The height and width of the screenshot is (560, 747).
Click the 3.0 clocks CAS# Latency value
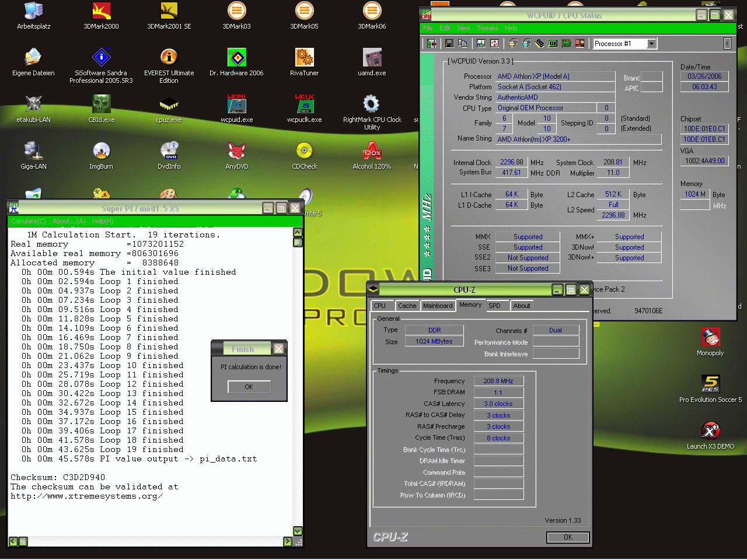pos(498,404)
